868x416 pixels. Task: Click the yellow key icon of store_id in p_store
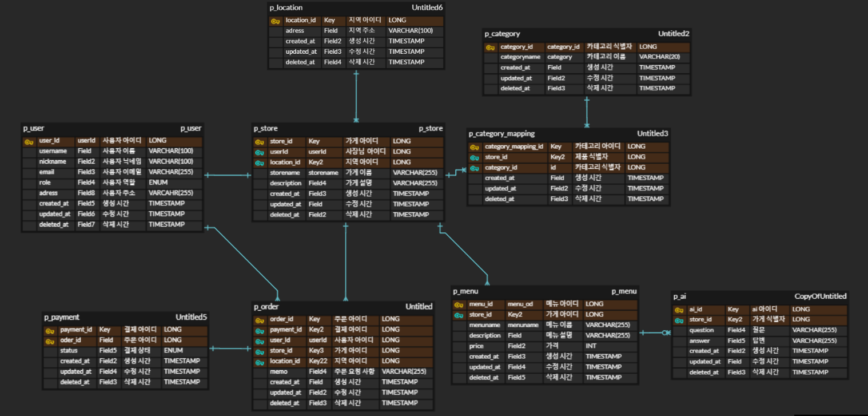click(260, 141)
